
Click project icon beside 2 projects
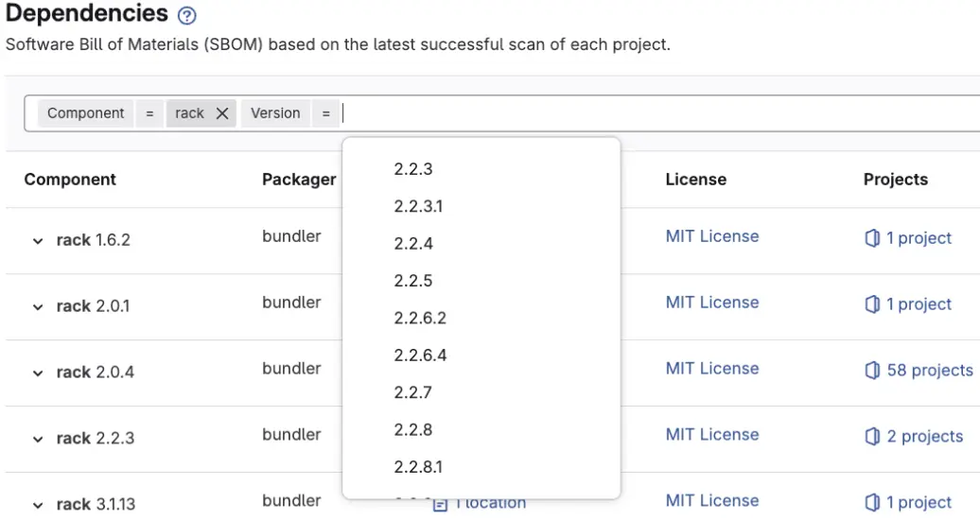(872, 437)
